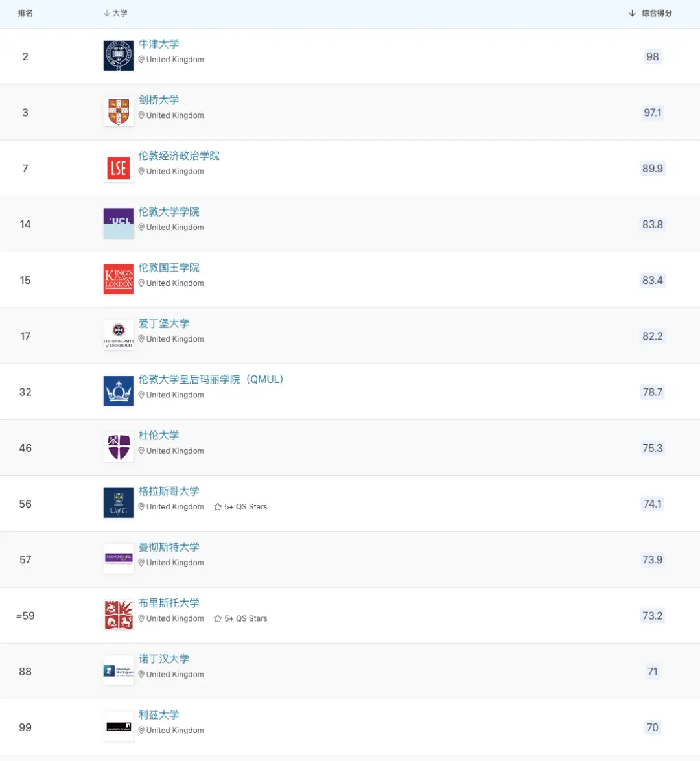Click the King's College London logo
The image size is (700, 761).
(119, 279)
